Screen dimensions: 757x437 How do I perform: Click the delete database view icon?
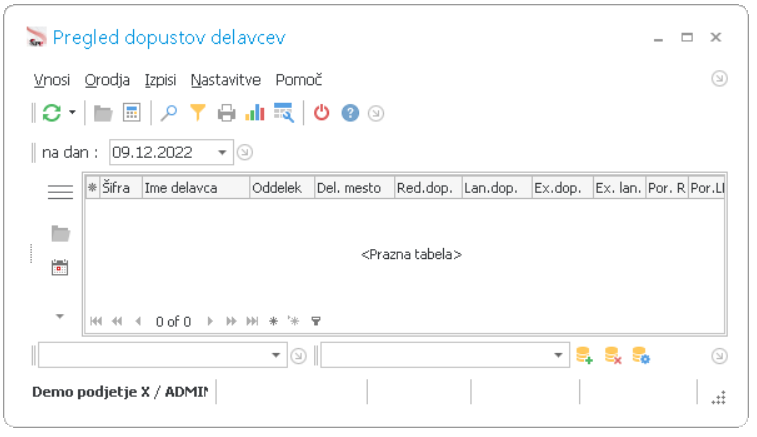(613, 356)
